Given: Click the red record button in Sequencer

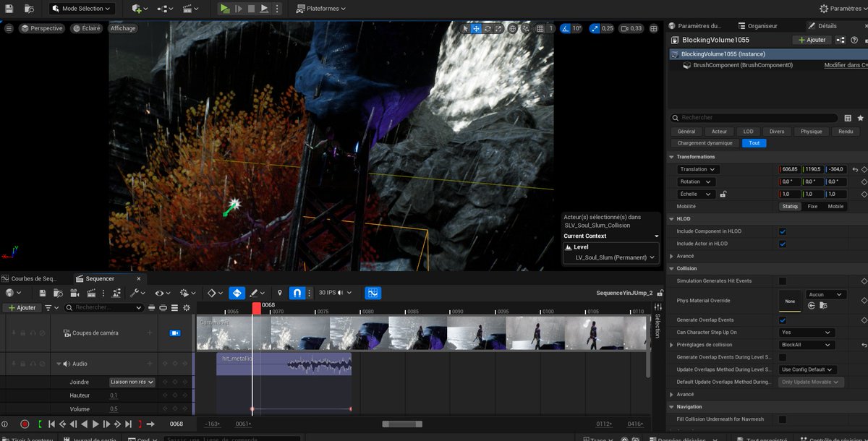Looking at the screenshot, I should [x=25, y=424].
